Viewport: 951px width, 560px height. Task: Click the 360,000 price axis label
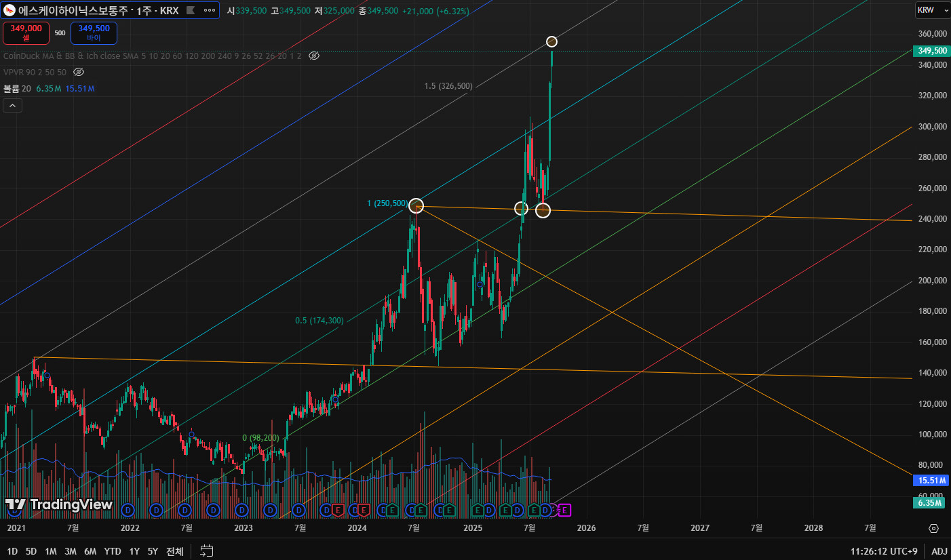click(932, 34)
